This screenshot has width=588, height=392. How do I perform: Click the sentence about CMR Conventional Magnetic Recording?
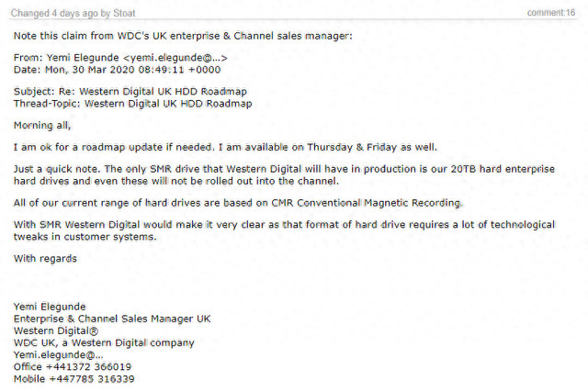[x=239, y=202]
